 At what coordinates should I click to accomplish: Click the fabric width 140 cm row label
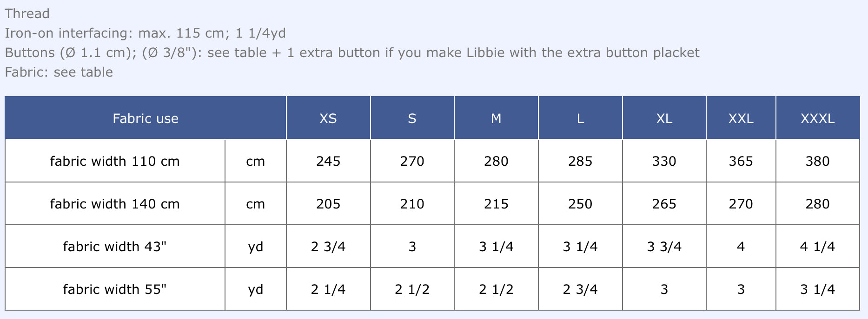115,204
